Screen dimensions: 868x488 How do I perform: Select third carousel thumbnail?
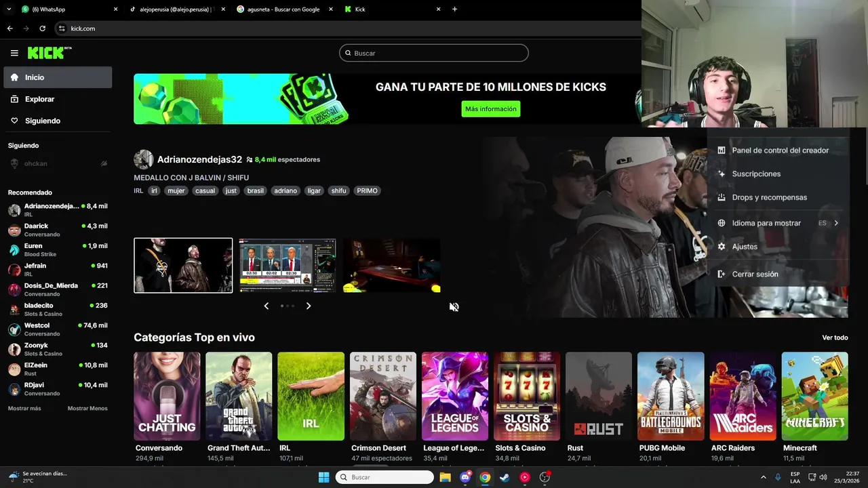pos(391,265)
